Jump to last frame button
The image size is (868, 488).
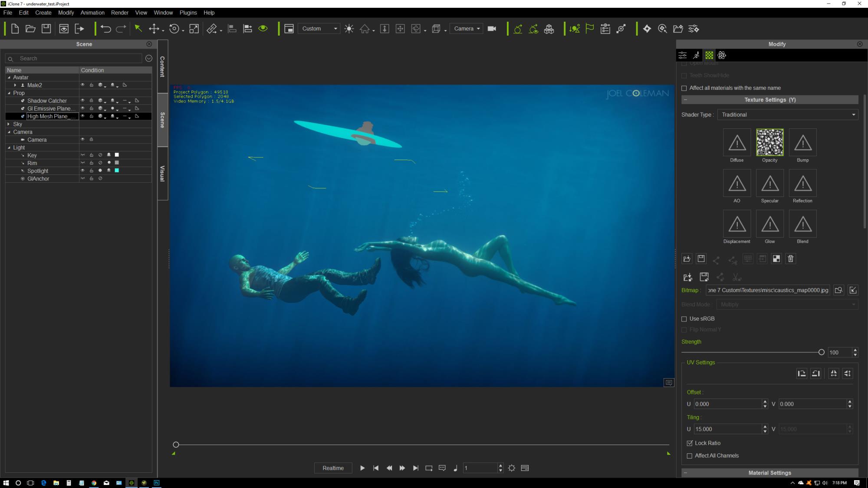(x=416, y=468)
